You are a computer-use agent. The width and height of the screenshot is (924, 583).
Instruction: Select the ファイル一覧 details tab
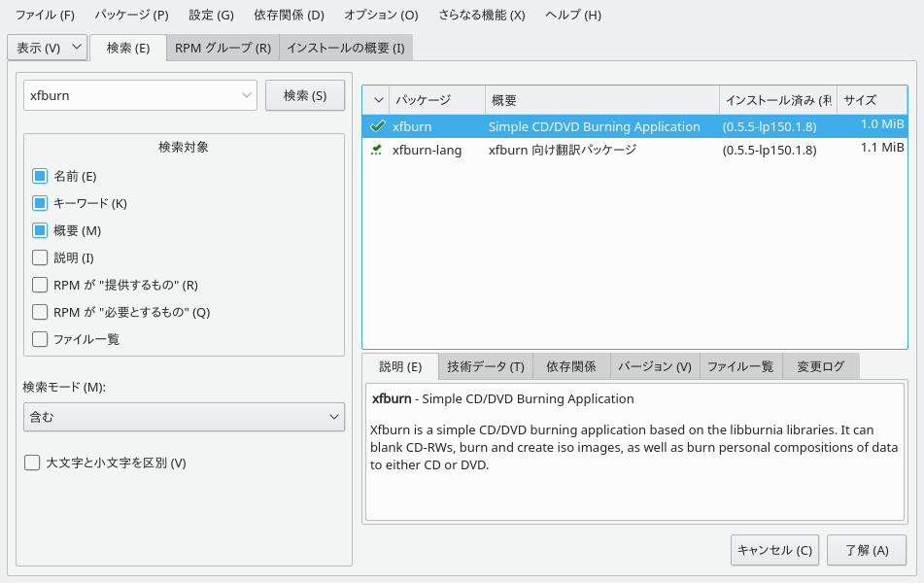[740, 366]
